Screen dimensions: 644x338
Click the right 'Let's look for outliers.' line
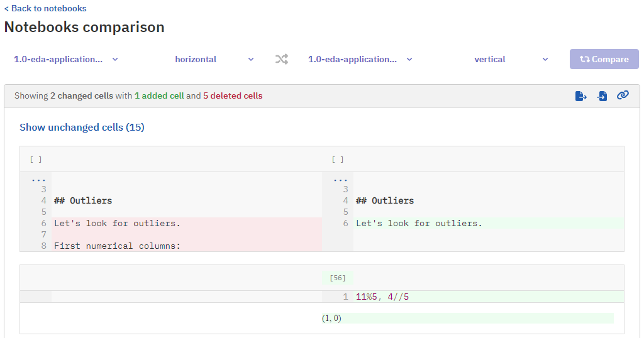[488, 223]
